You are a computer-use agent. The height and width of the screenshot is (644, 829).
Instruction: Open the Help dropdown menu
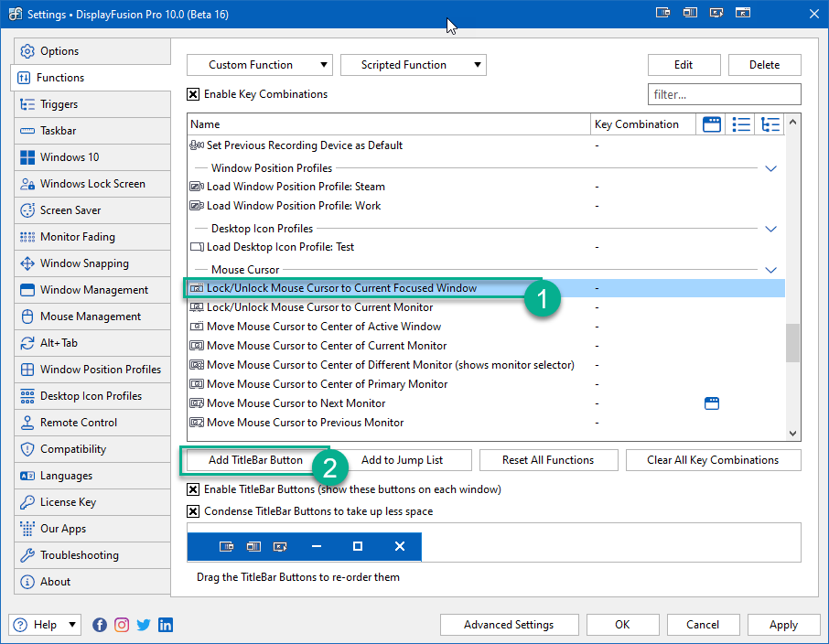(x=45, y=625)
